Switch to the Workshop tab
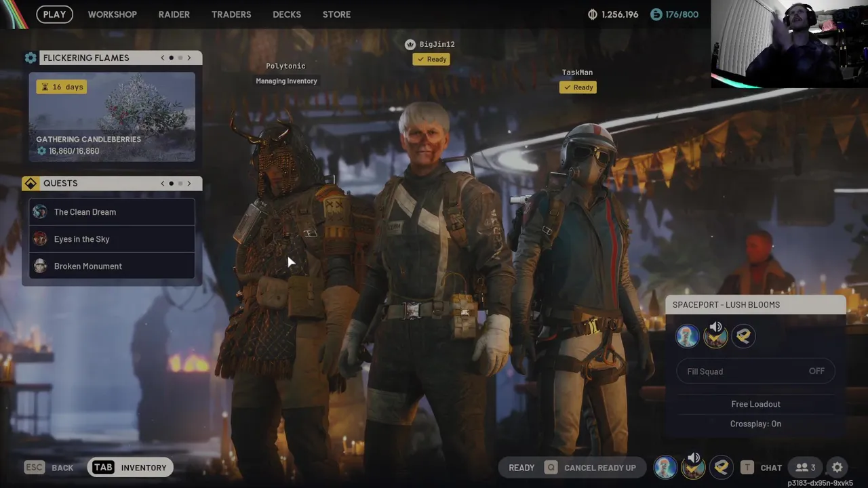 (x=112, y=14)
